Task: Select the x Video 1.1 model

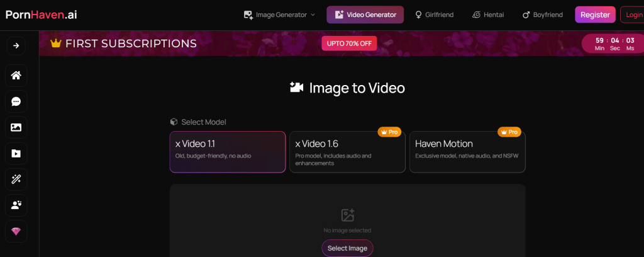Action: (227, 151)
